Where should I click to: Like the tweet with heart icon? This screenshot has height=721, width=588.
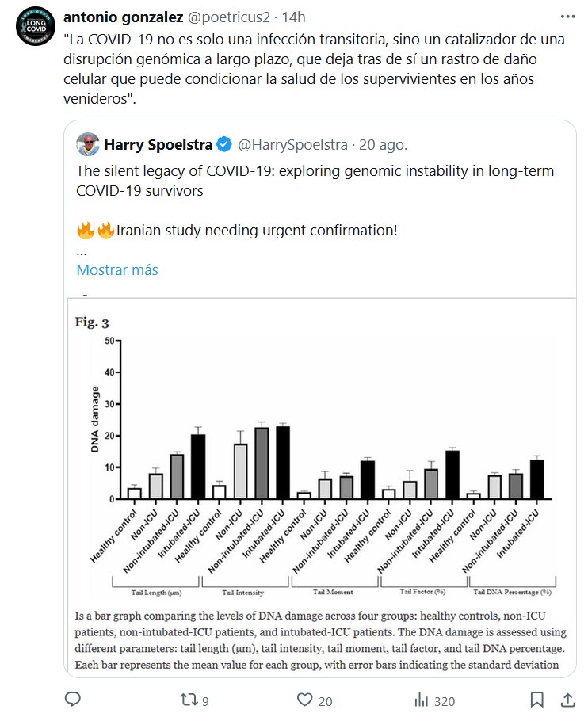[x=305, y=700]
